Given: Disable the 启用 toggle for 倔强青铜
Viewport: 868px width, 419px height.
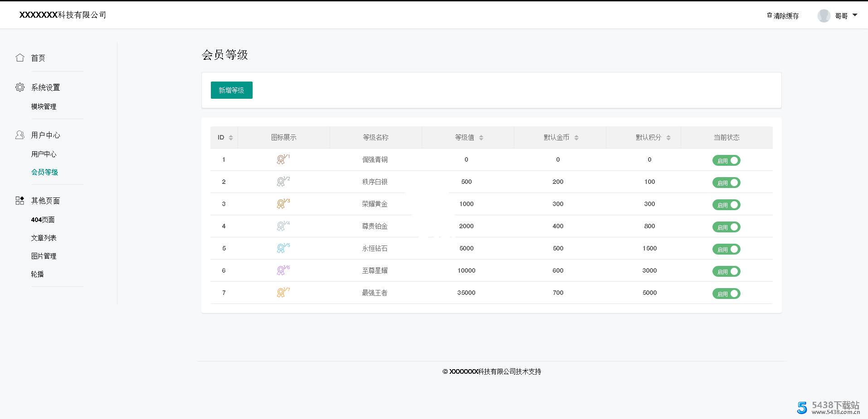Looking at the screenshot, I should pos(726,160).
